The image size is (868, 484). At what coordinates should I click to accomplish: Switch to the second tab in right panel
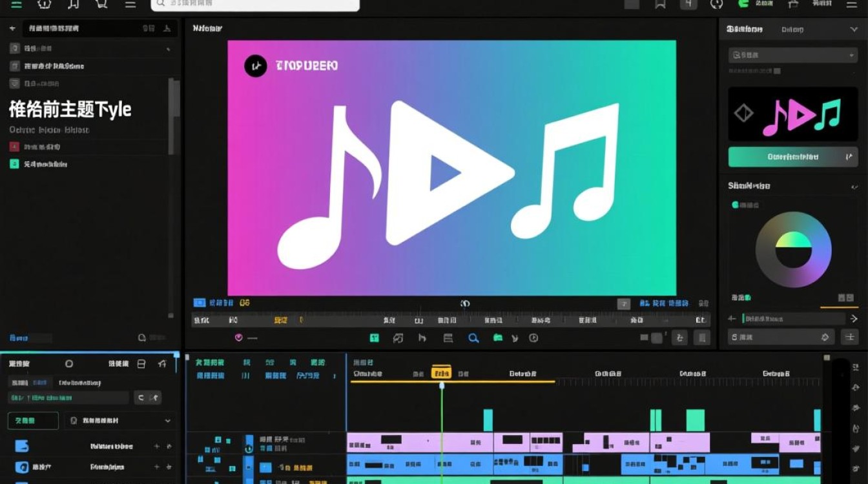pyautogui.click(x=792, y=29)
